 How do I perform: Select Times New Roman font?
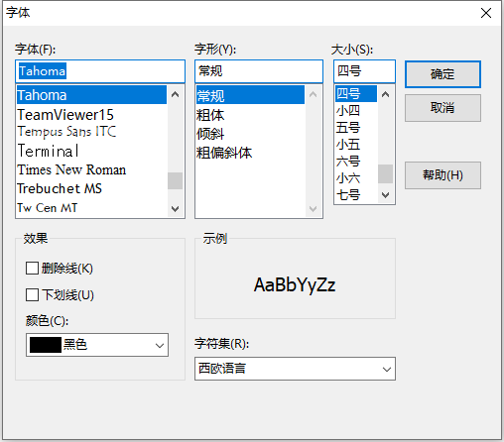[x=71, y=169]
